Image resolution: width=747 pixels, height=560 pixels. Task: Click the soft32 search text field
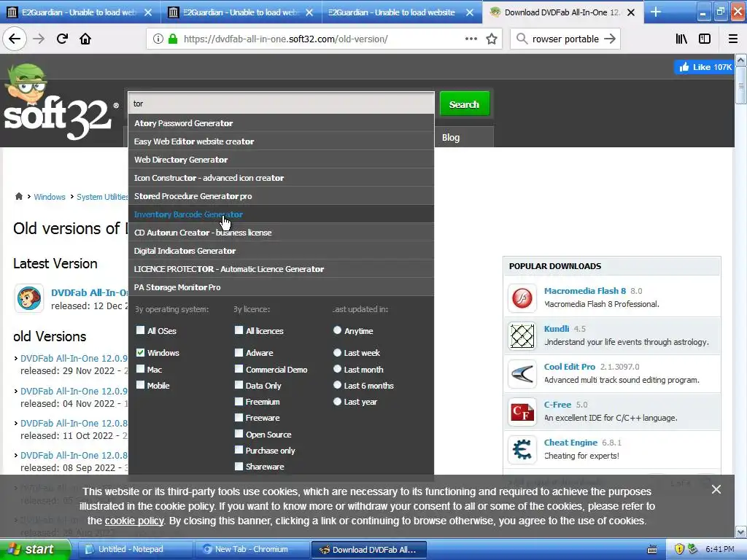pyautogui.click(x=281, y=104)
